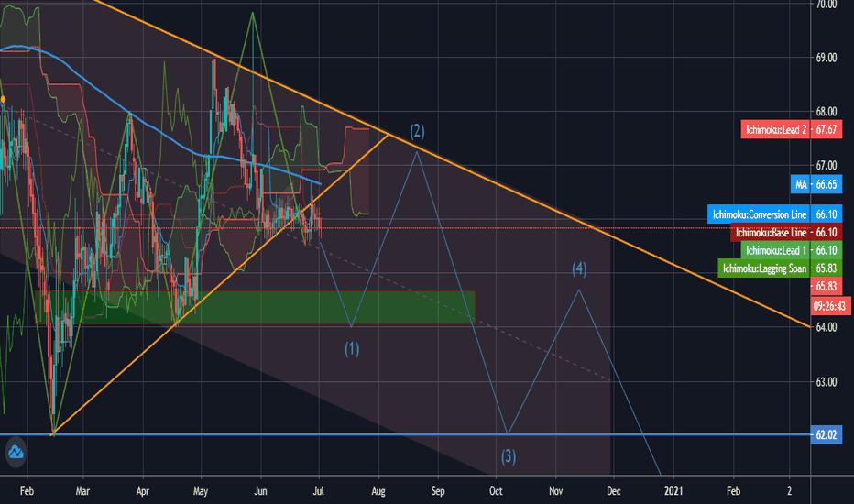Click the Ichimoku:Lead 2 price label
Screen dimensions: 854x504
[x=792, y=130]
